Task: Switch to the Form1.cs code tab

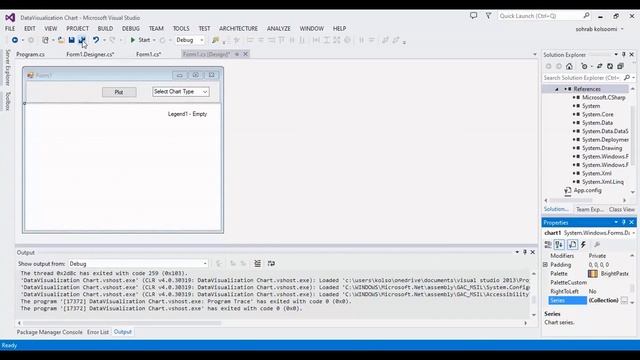Action: pyautogui.click(x=149, y=54)
